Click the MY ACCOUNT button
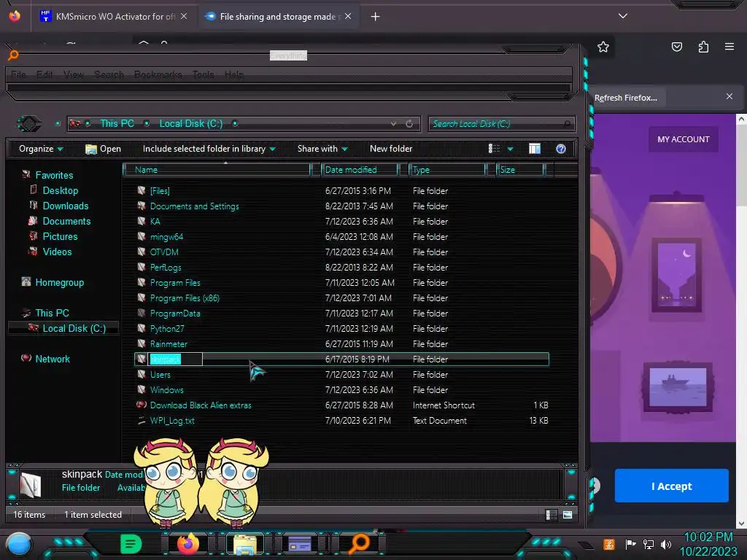 [x=683, y=139]
